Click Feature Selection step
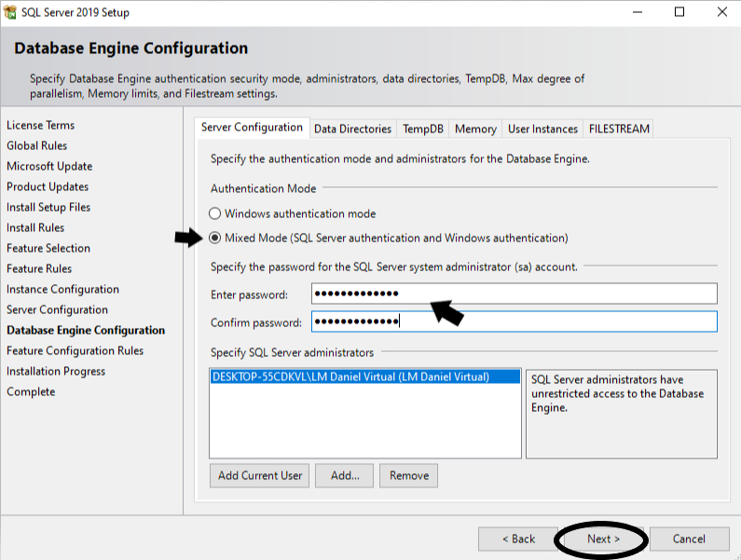 click(x=48, y=248)
